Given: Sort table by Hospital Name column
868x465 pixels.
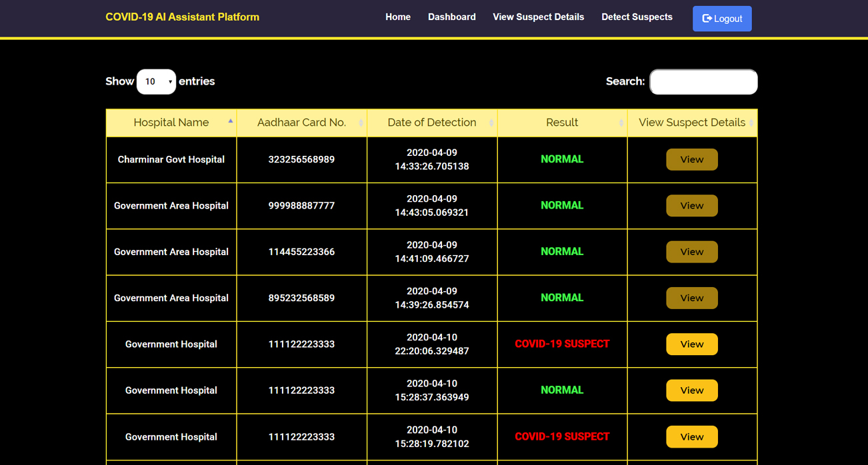Looking at the screenshot, I should 171,123.
